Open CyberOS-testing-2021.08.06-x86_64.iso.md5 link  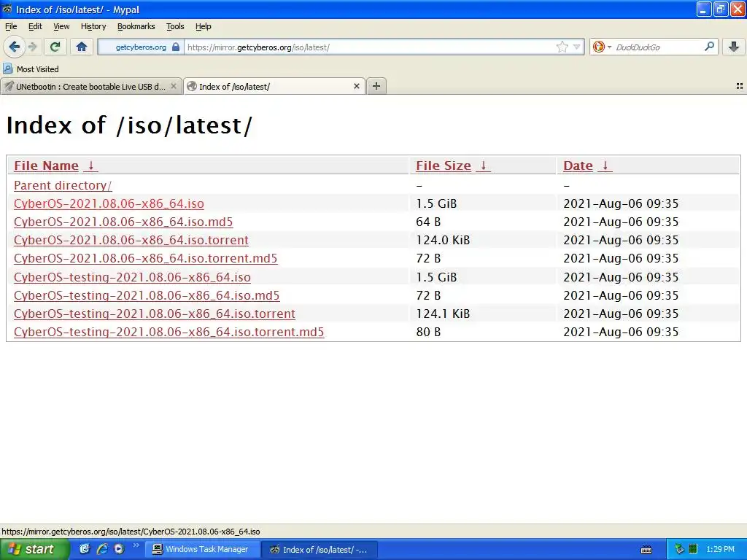(x=147, y=295)
